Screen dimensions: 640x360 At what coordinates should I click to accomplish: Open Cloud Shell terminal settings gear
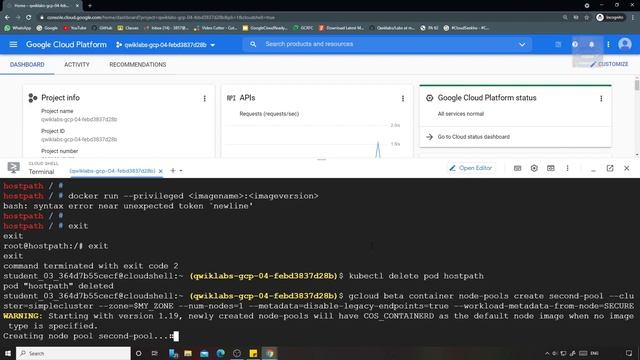(x=534, y=168)
